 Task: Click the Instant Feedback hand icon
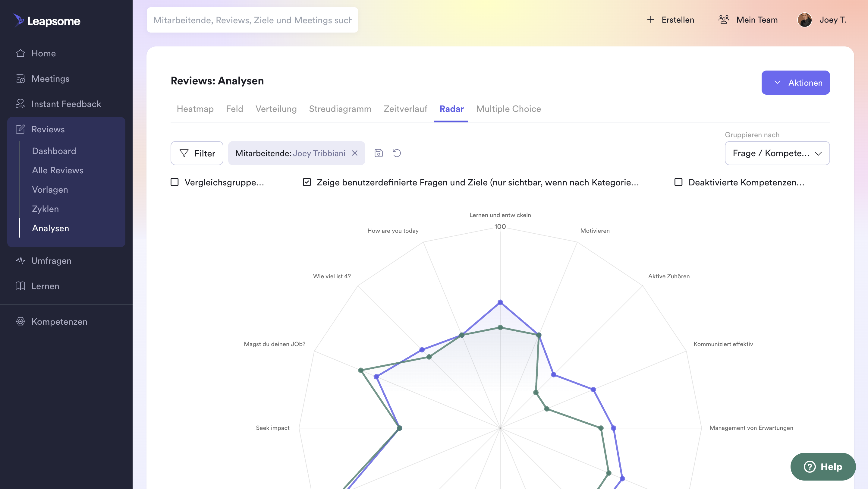(20, 104)
